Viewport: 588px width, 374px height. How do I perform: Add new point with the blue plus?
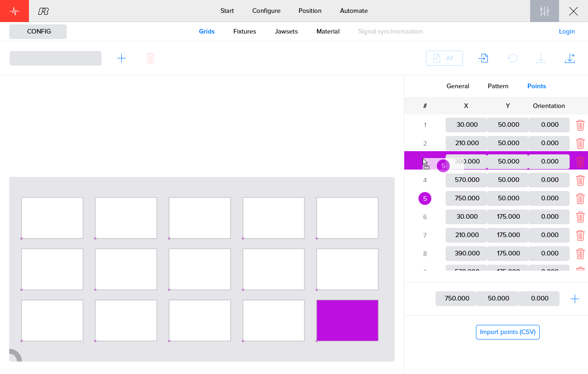575,299
